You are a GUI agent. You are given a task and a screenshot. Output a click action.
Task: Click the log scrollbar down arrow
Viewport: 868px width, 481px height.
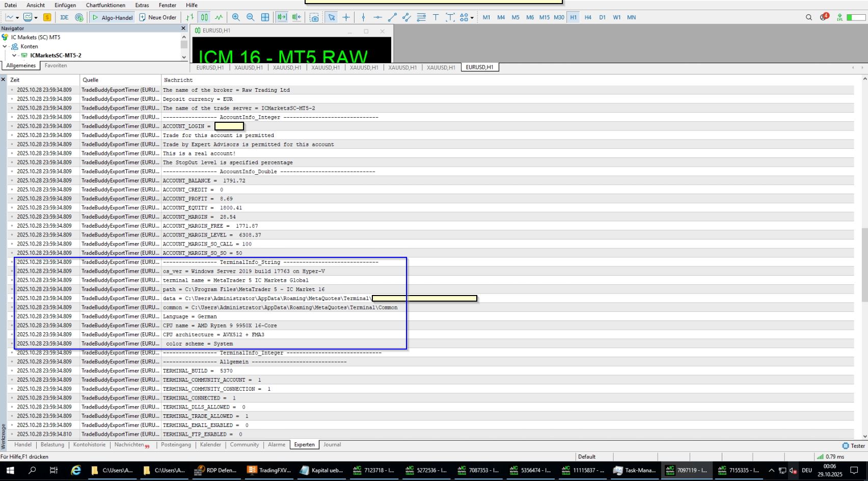tap(864, 437)
